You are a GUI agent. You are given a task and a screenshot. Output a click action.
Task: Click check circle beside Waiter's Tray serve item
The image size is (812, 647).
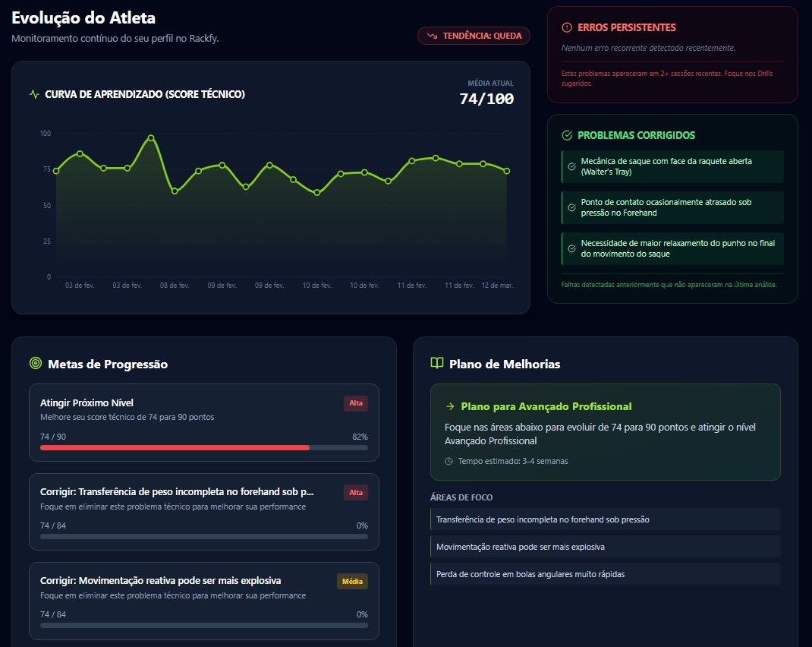(572, 166)
